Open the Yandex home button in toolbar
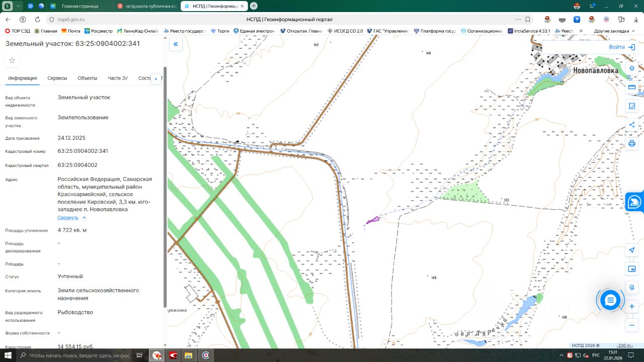The width and height of the screenshot is (644, 362). click(23, 20)
